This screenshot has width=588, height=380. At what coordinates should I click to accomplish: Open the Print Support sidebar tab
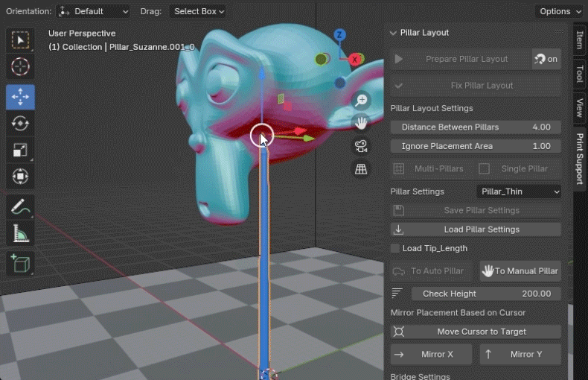[x=580, y=159]
